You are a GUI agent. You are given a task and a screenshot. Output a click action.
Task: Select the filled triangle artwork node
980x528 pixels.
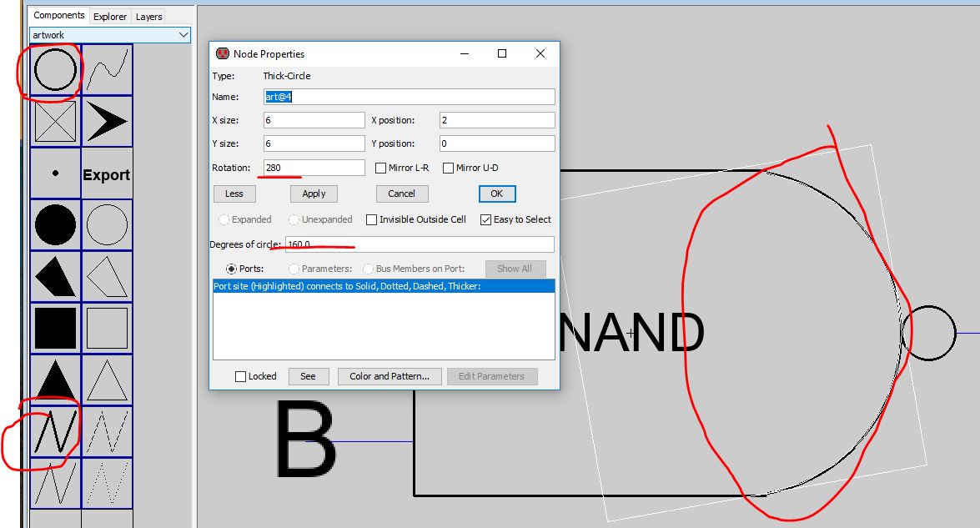55,380
